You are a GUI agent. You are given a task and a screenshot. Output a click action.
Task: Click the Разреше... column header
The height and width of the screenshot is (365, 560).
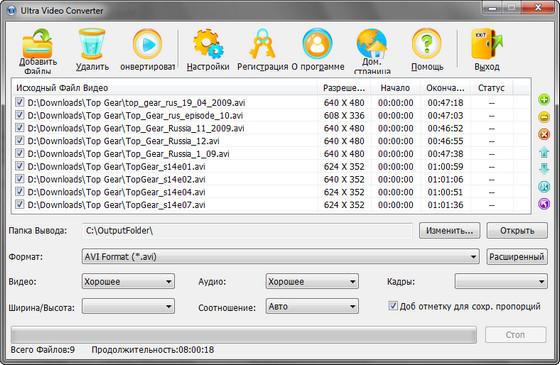tap(344, 88)
